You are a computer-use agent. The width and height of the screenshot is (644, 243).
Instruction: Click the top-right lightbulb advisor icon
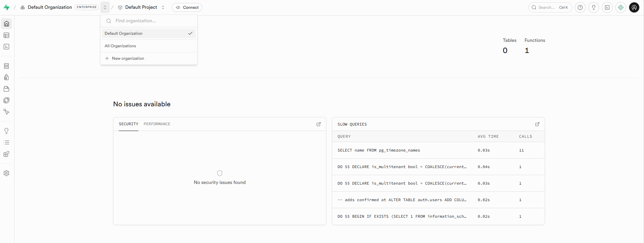click(594, 7)
